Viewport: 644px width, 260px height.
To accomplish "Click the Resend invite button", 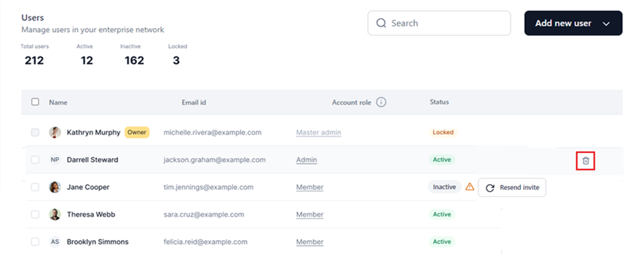I will point(512,188).
